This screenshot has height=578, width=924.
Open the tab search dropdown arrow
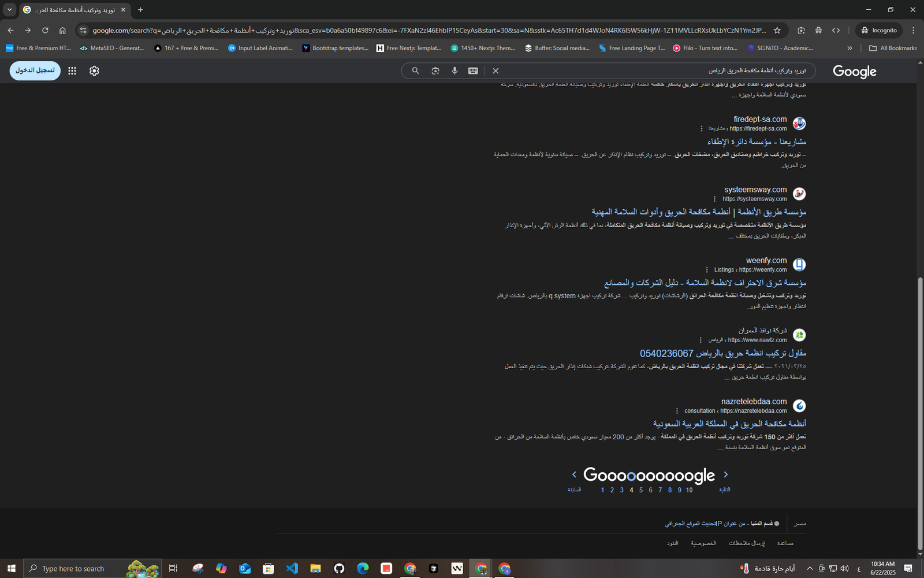pyautogui.click(x=9, y=9)
